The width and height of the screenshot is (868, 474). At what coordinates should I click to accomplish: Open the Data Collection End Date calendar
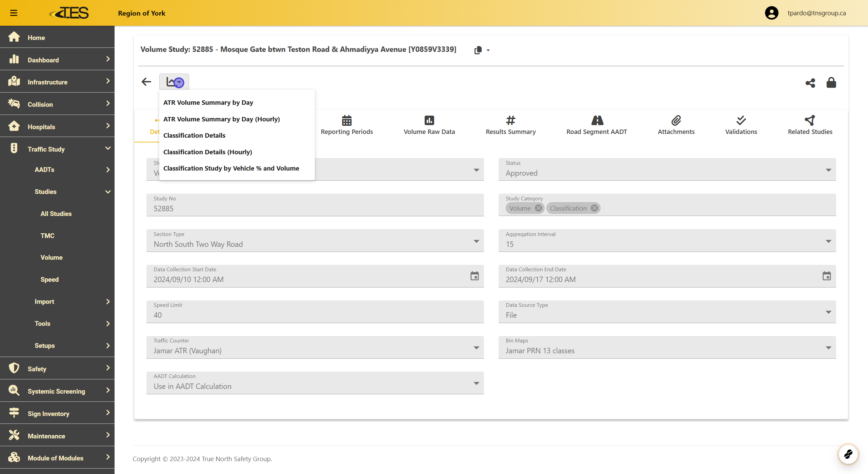pyautogui.click(x=827, y=276)
